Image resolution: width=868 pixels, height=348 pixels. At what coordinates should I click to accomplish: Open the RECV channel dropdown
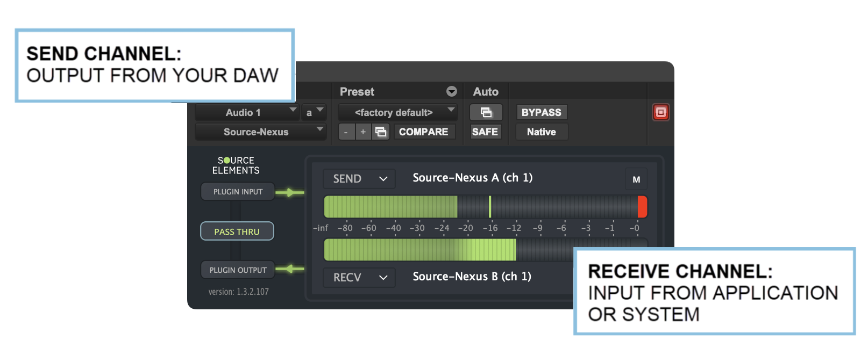point(359,277)
